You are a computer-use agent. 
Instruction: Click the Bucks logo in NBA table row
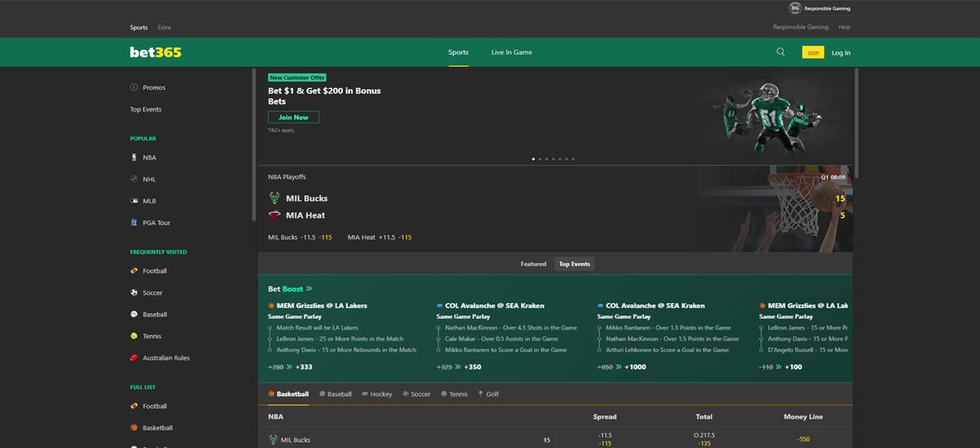273,439
